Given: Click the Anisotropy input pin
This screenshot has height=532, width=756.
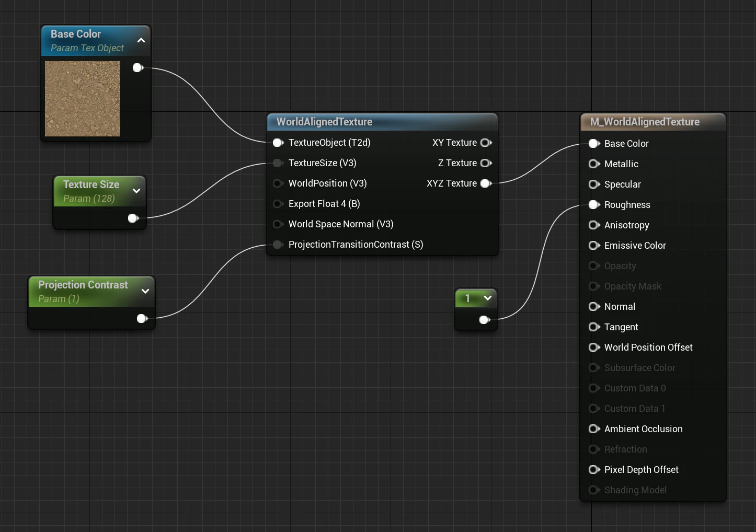Looking at the screenshot, I should coord(594,225).
